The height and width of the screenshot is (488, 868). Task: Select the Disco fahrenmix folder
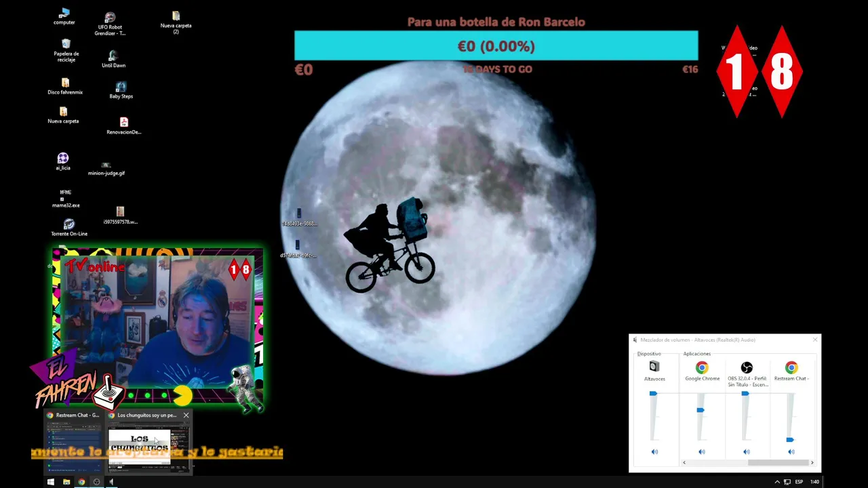(65, 87)
